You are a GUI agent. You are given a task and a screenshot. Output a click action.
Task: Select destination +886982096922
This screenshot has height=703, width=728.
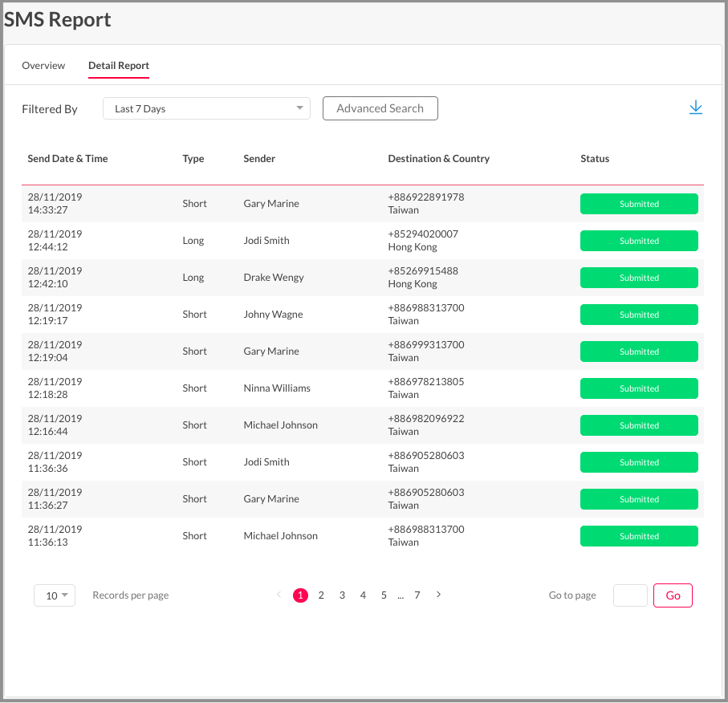click(x=426, y=419)
